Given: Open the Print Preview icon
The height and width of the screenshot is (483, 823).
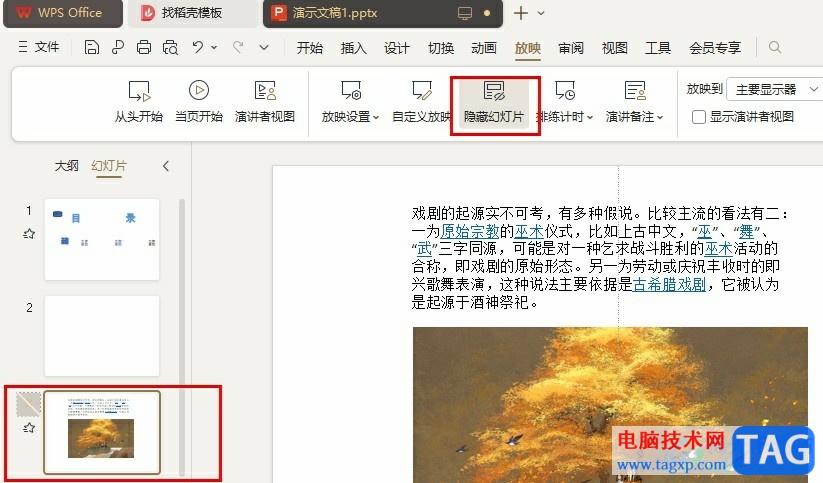Looking at the screenshot, I should [x=170, y=48].
